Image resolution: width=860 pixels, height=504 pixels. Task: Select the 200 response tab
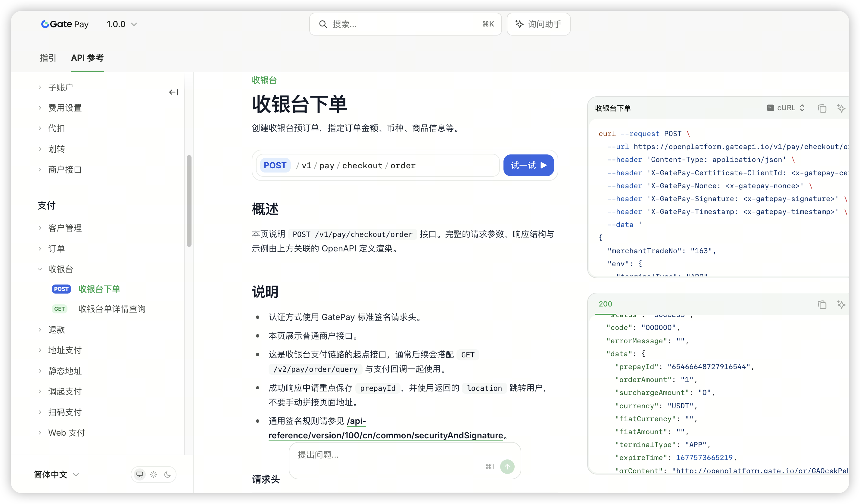point(605,304)
